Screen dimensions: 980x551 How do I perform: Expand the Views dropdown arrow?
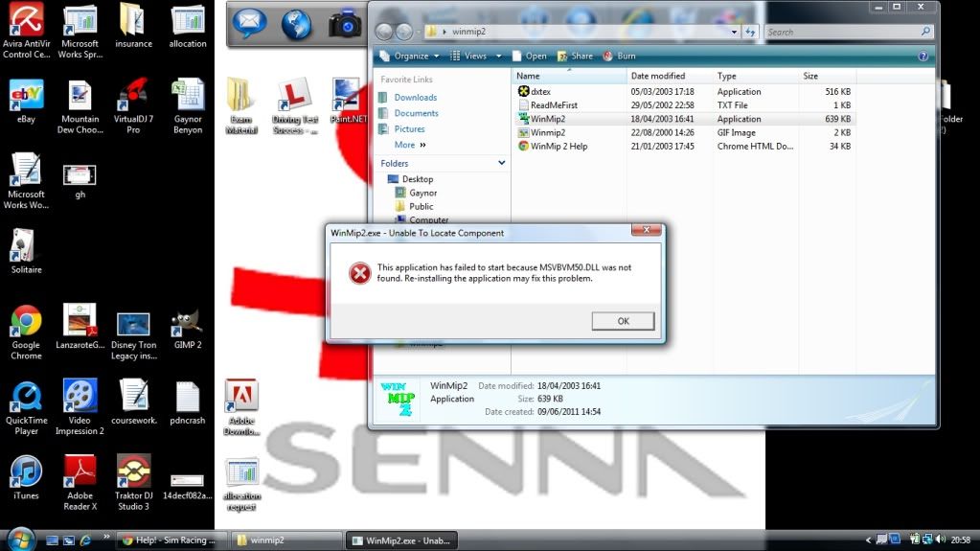(x=498, y=56)
